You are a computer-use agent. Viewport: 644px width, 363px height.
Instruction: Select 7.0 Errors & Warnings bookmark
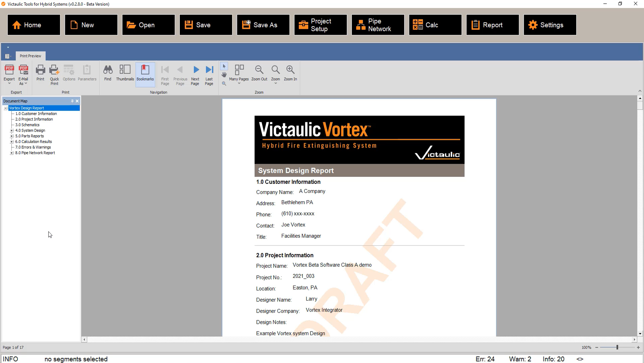pos(33,147)
